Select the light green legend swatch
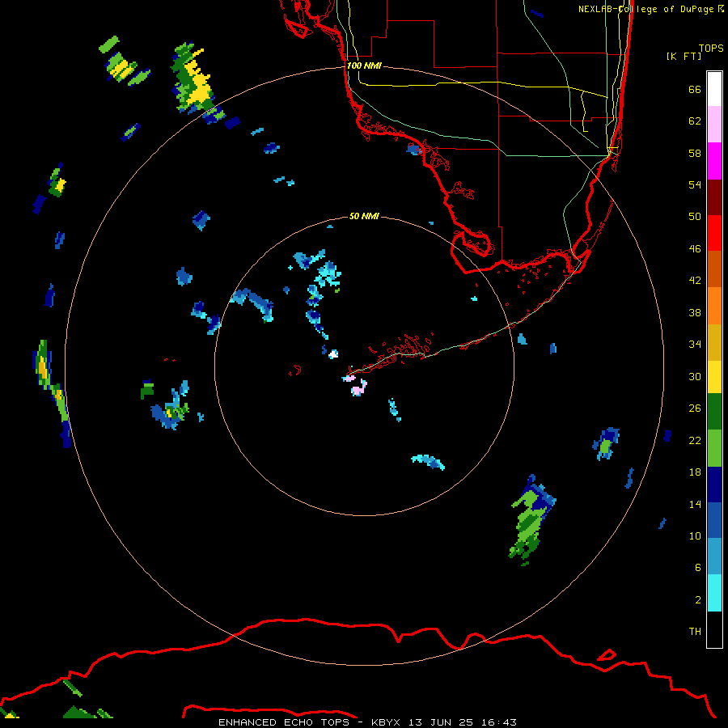This screenshot has width=728, height=728. 714,448
